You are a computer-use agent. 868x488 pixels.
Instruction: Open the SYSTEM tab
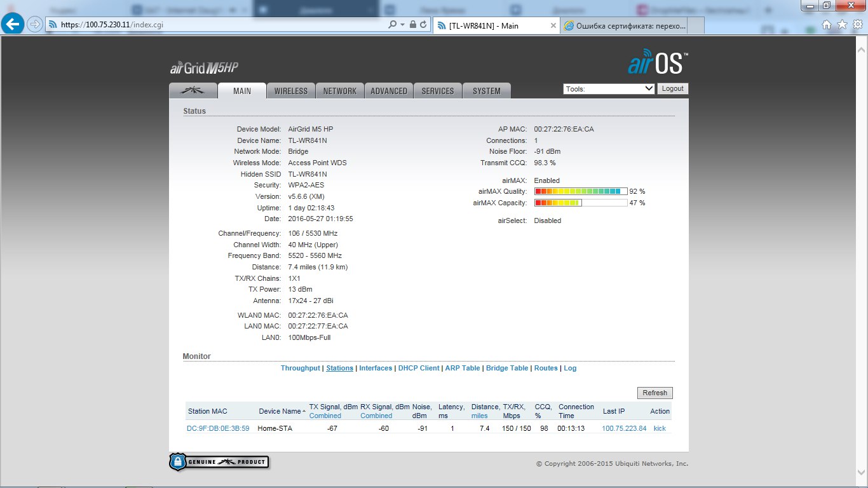[487, 91]
